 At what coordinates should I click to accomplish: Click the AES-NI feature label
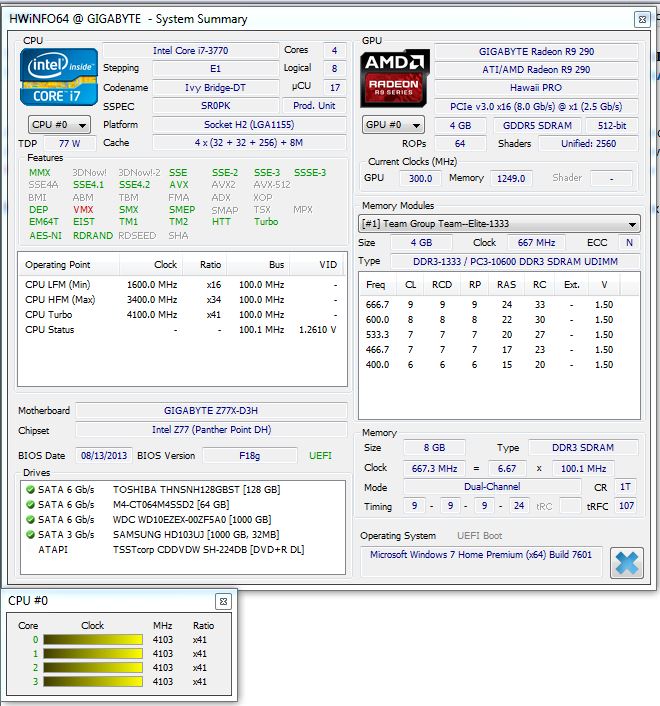point(45,235)
